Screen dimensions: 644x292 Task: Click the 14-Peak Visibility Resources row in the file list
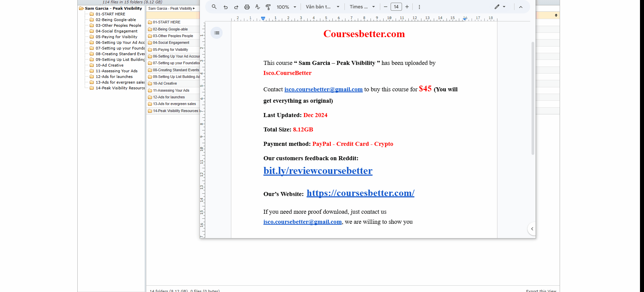click(x=173, y=111)
